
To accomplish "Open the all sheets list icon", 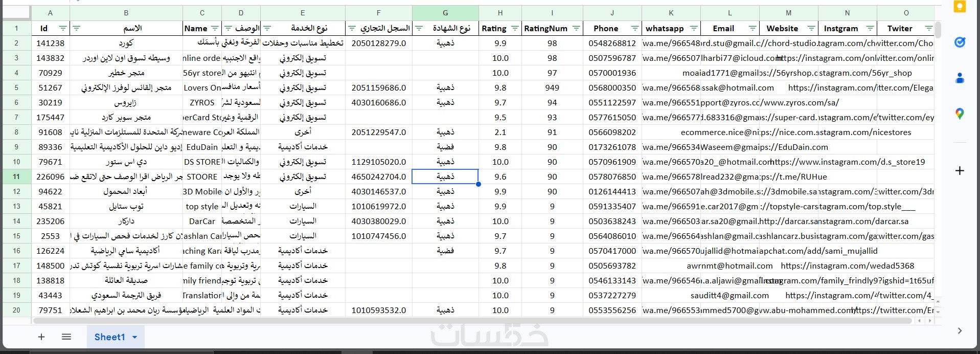I will coord(66,337).
